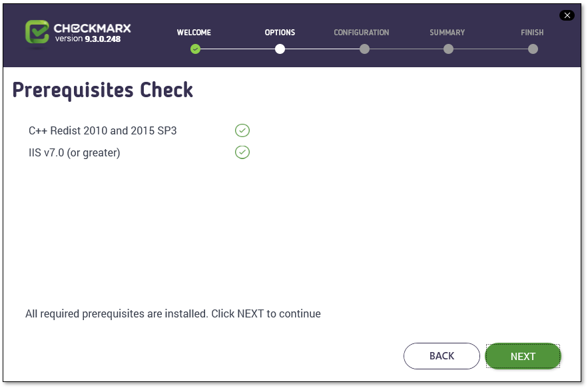
Task: Jump to the SUMMARY step label
Action: (447, 33)
